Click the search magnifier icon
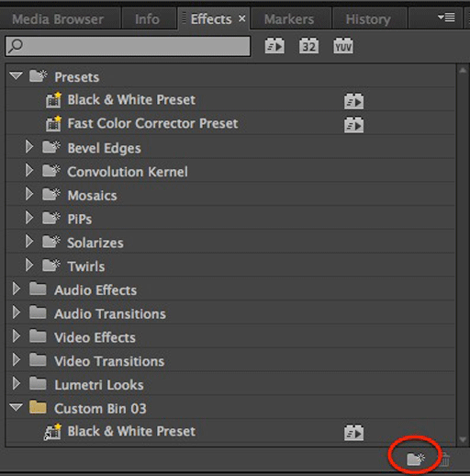The height and width of the screenshot is (476, 470). (x=16, y=46)
